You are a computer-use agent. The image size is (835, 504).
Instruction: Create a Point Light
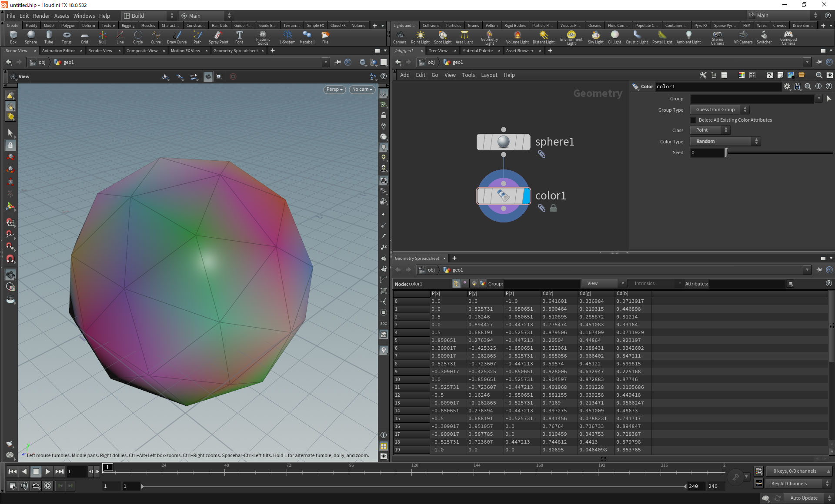click(x=420, y=37)
